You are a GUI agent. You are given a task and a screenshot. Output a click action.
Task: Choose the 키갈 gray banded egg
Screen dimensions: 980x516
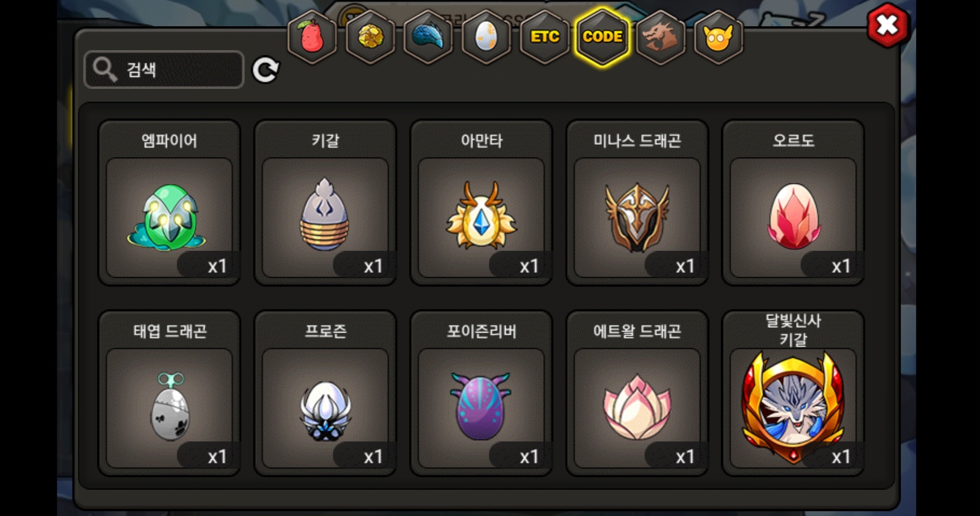325,203
